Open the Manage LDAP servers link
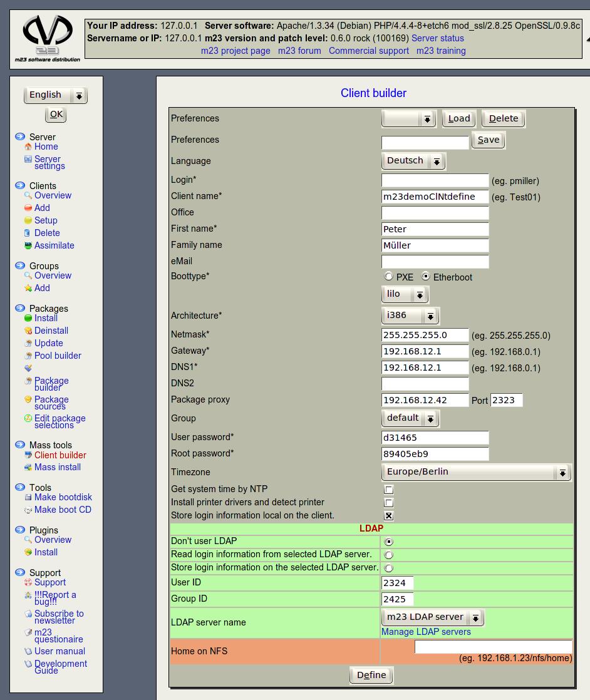The image size is (590, 700). pyautogui.click(x=426, y=632)
